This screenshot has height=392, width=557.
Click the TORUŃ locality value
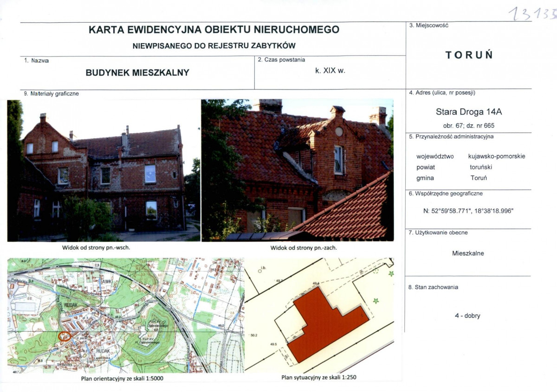tap(470, 54)
